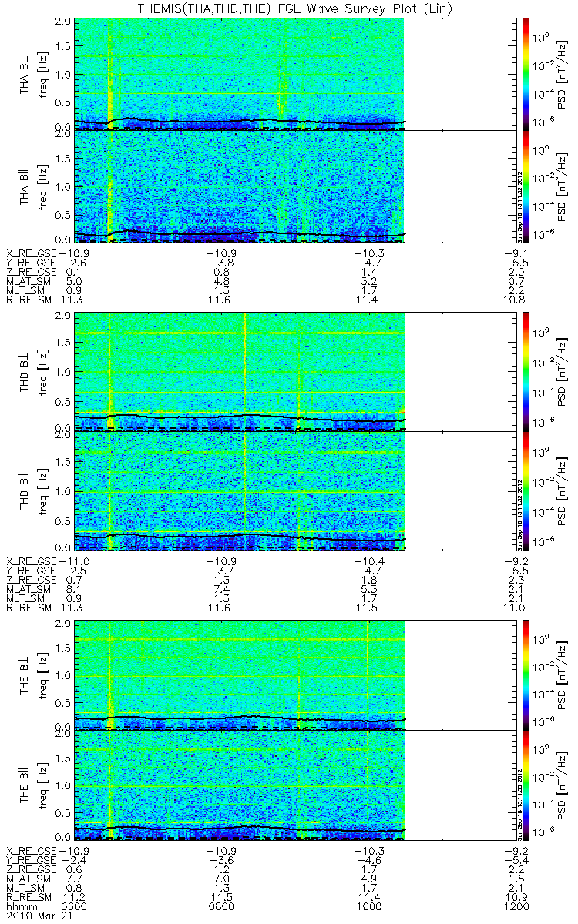
Task: Click the 'THD B⊥' axis label
Action: (25, 371)
